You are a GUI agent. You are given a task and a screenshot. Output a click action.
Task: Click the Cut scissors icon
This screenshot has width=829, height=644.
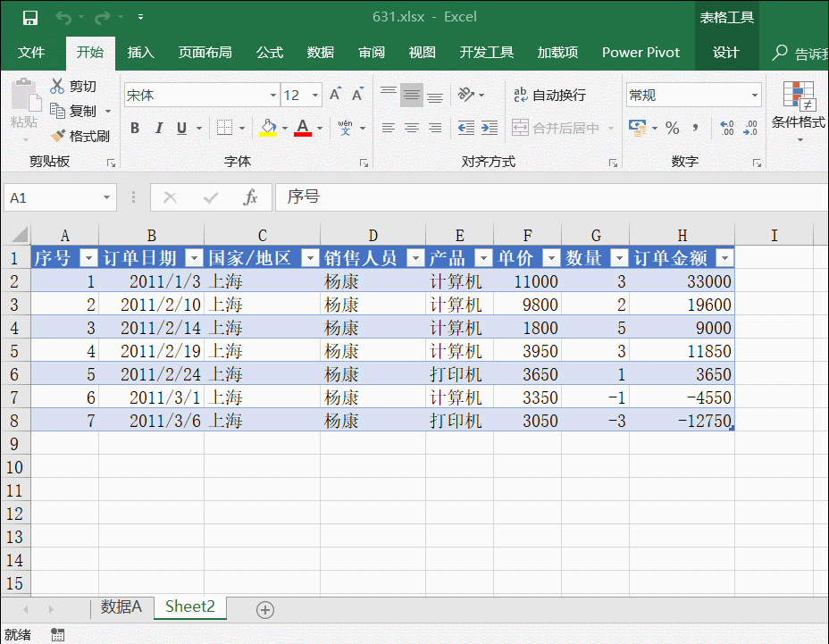58,87
